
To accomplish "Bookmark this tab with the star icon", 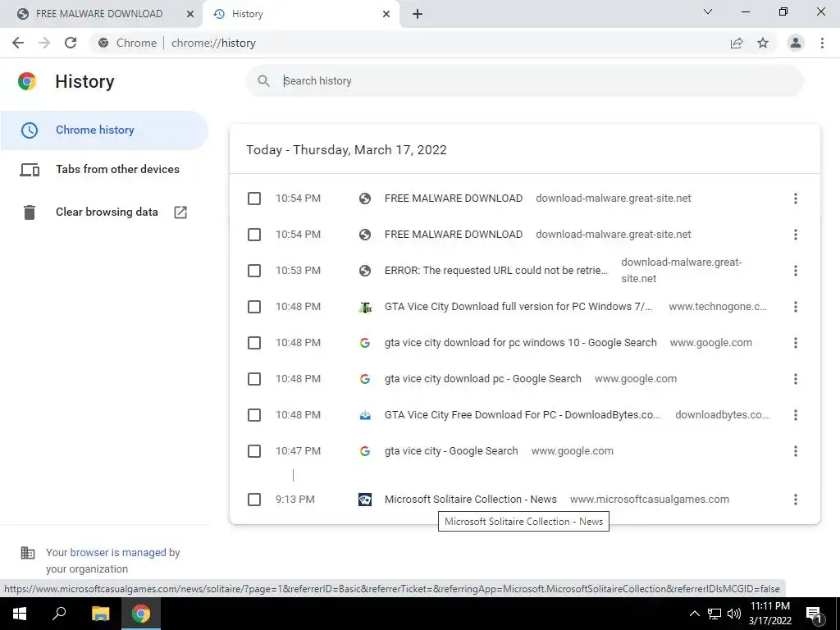I will coord(763,43).
